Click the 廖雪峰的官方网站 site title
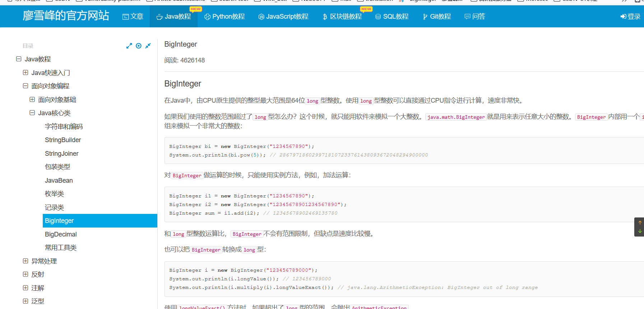The height and width of the screenshot is (309, 644). tap(66, 16)
